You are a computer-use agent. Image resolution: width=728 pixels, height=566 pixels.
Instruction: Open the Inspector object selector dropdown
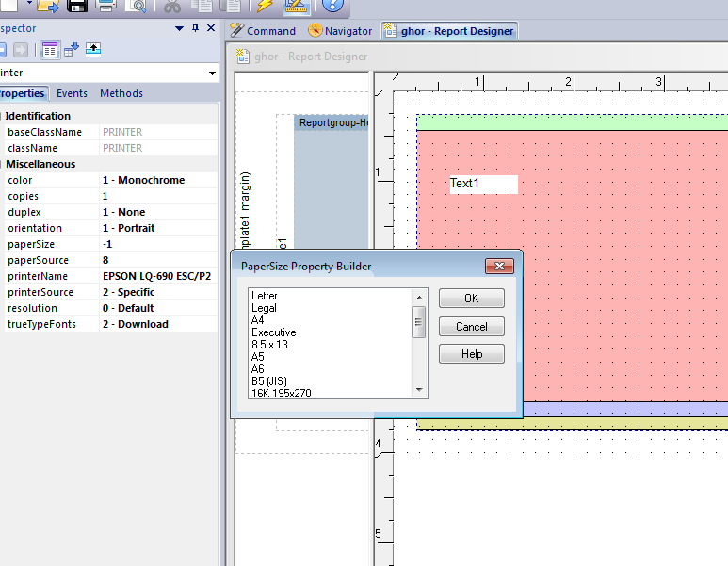212,73
